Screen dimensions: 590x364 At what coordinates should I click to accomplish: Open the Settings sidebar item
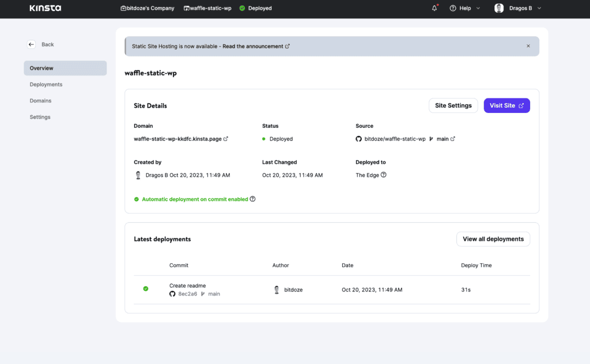pos(40,117)
